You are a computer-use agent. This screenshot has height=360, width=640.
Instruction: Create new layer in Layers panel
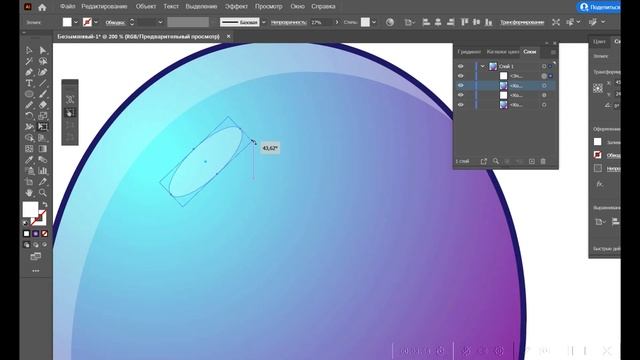[531, 161]
